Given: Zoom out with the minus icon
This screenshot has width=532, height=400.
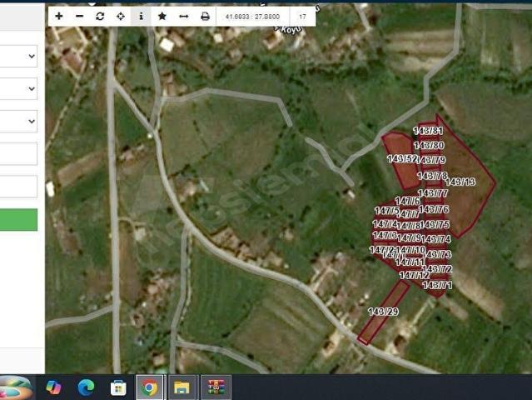Looking at the screenshot, I should [79, 16].
